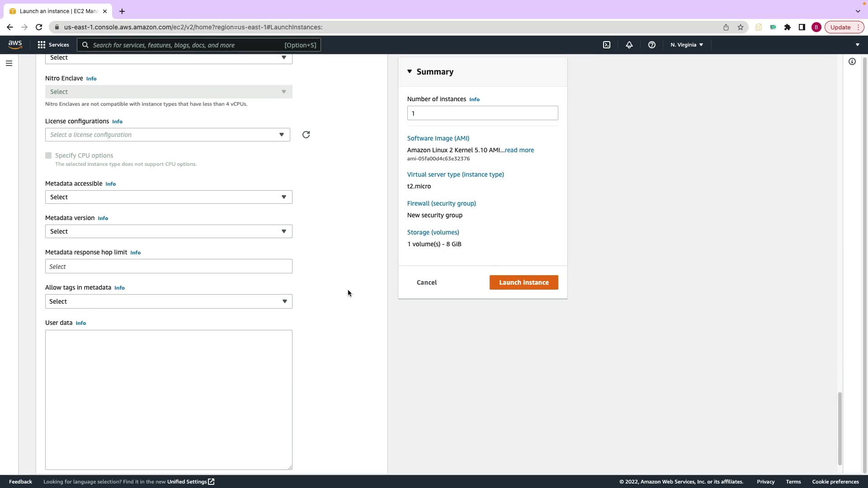
Task: Collapse the Summary section
Action: (410, 71)
